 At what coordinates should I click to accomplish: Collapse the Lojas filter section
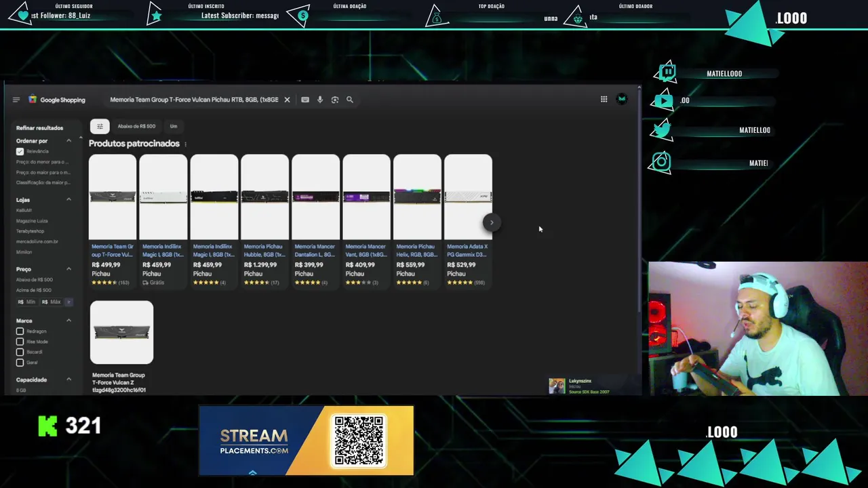(68, 200)
